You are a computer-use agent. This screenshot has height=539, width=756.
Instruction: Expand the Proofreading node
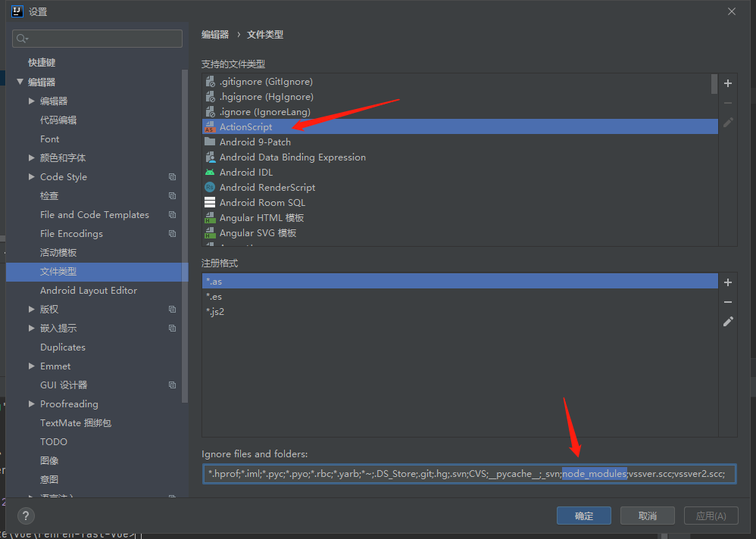(31, 403)
